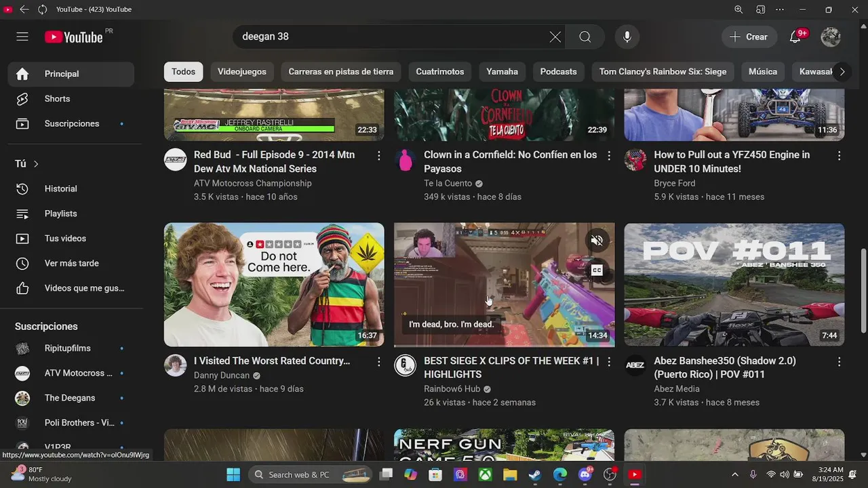The height and width of the screenshot is (488, 868).
Task: Open The Deegans subscription channel
Action: 71,398
